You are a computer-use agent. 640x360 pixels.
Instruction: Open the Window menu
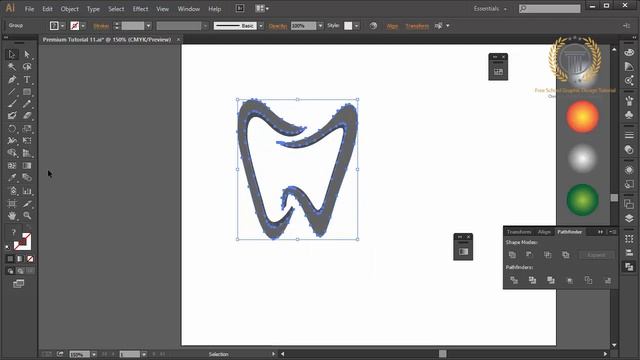click(x=189, y=9)
